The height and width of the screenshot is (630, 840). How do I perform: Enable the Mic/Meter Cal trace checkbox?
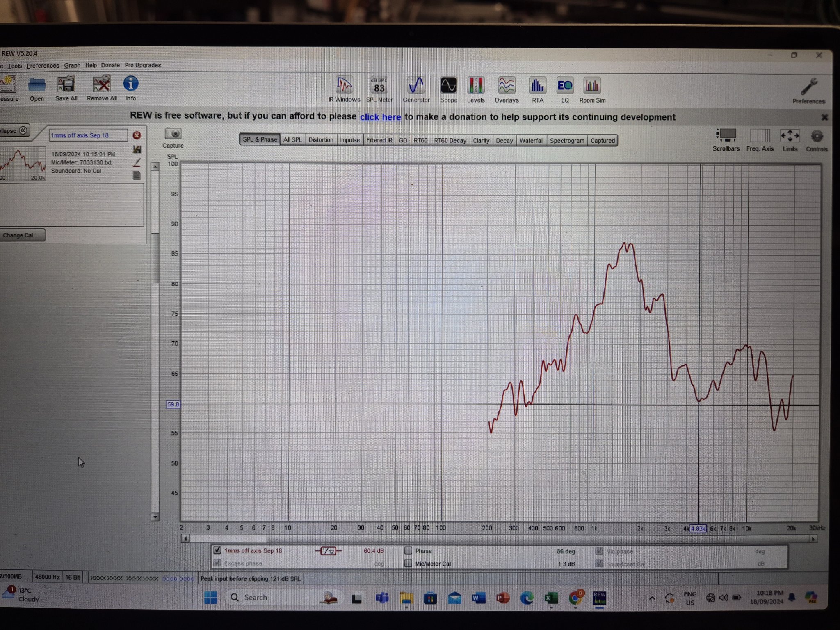coord(408,563)
